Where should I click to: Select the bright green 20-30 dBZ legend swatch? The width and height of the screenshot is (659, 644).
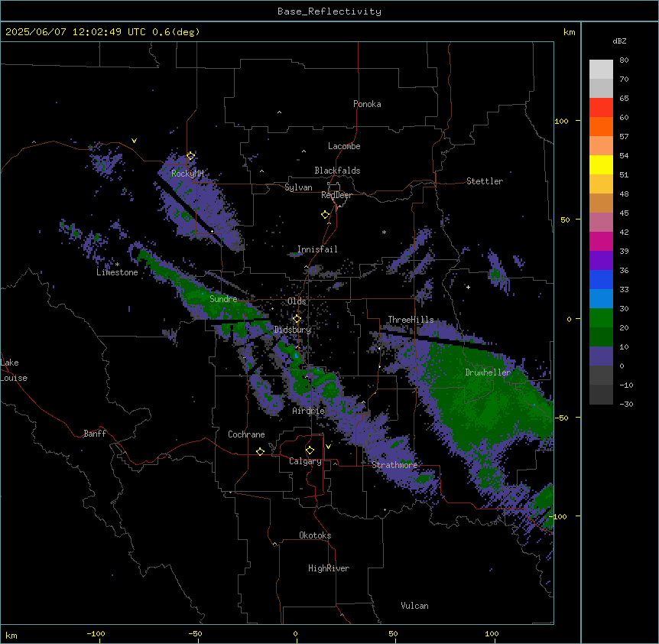click(601, 318)
